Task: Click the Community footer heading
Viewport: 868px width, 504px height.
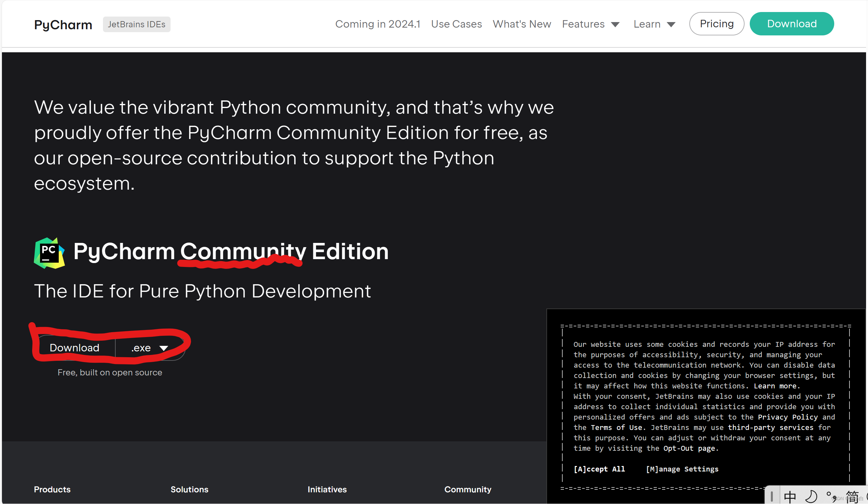Action: pos(467,489)
